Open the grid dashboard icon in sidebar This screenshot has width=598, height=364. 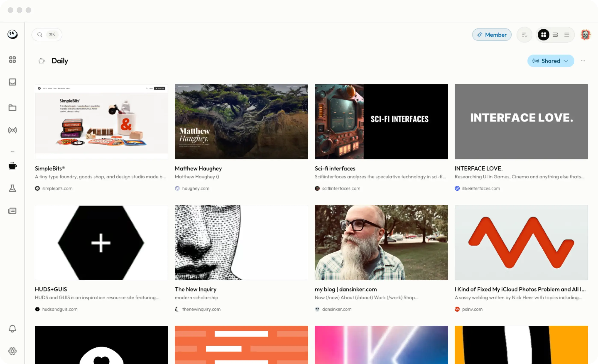12,60
